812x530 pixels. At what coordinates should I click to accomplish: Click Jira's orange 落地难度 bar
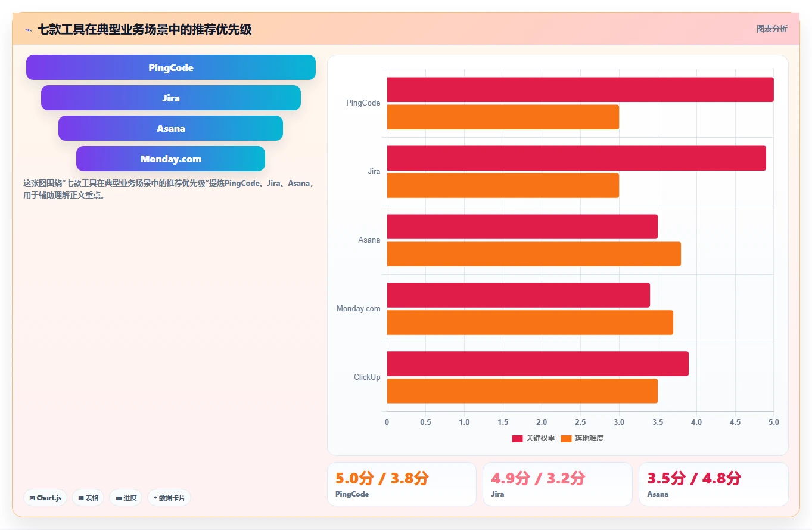[x=503, y=185]
